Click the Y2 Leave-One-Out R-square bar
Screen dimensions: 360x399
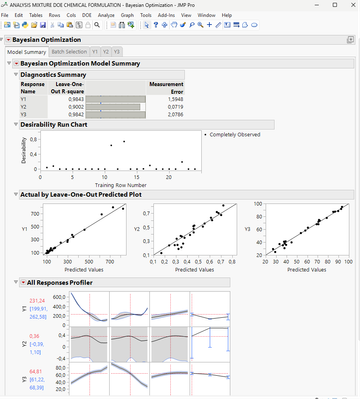click(113, 107)
